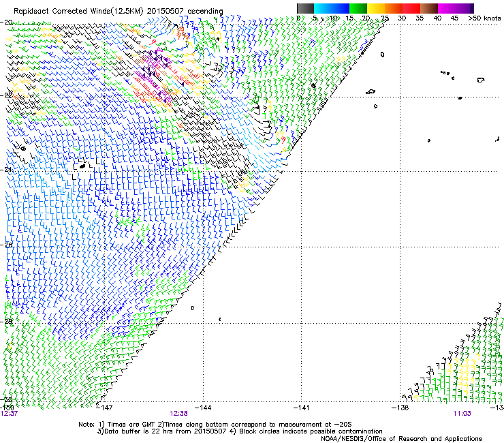
Task: Click the '-24' latitude axis label
Action: (x=6, y=169)
